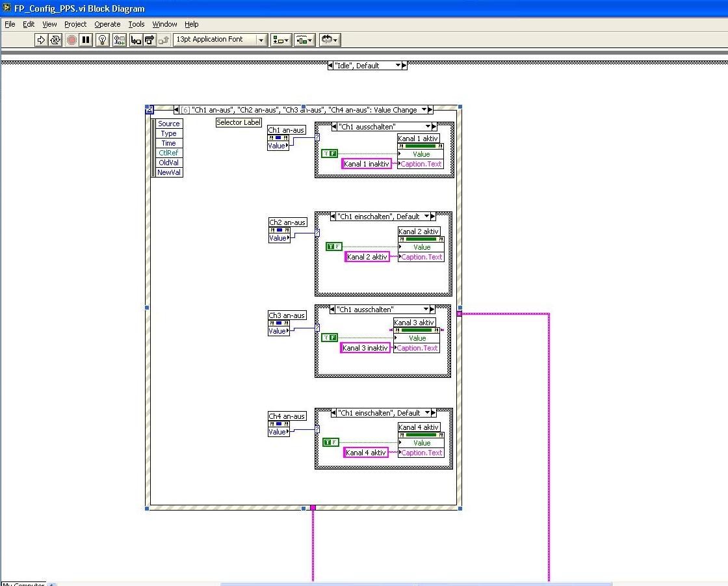Open the Window menu
Viewport: 728px width, 586px height.
(164, 24)
